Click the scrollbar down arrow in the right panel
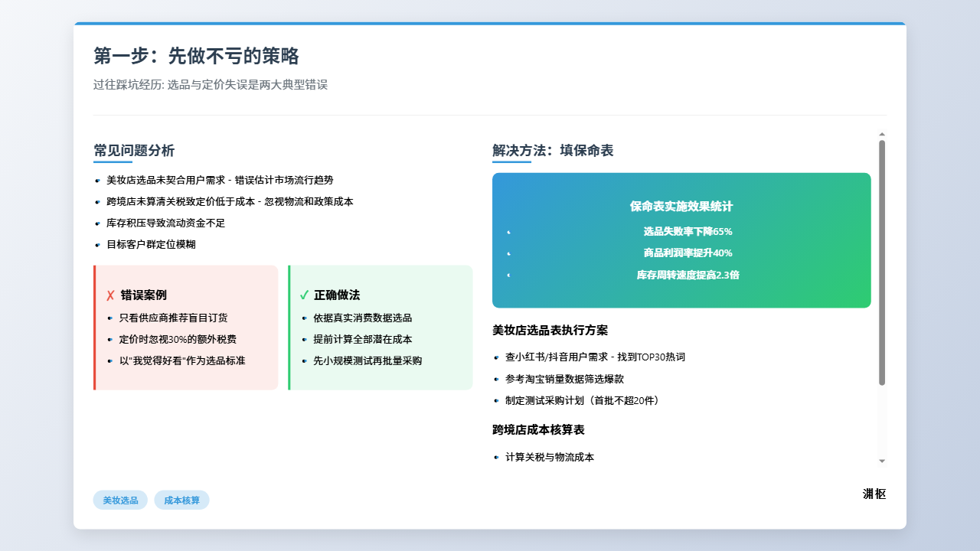 point(882,461)
